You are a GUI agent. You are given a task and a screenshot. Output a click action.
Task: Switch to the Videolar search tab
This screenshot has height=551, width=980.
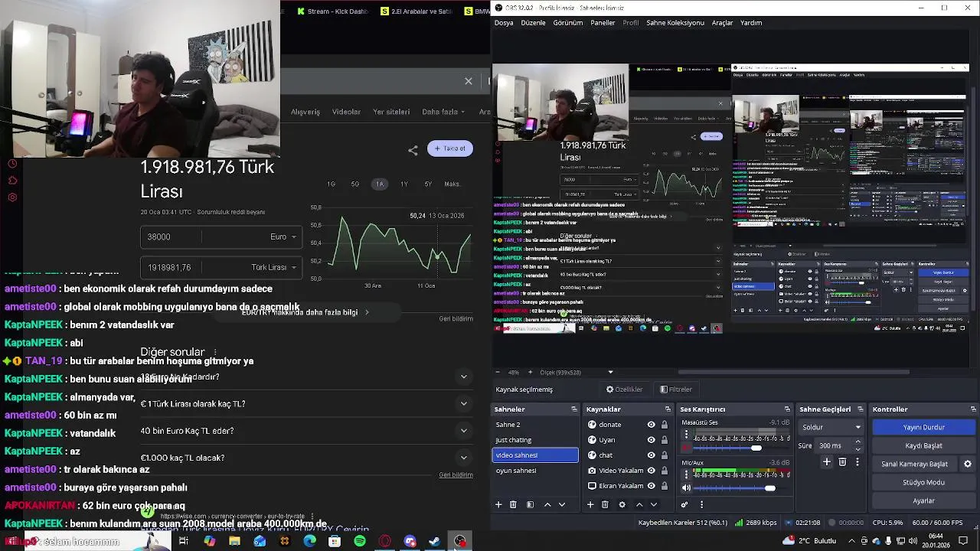pos(346,112)
